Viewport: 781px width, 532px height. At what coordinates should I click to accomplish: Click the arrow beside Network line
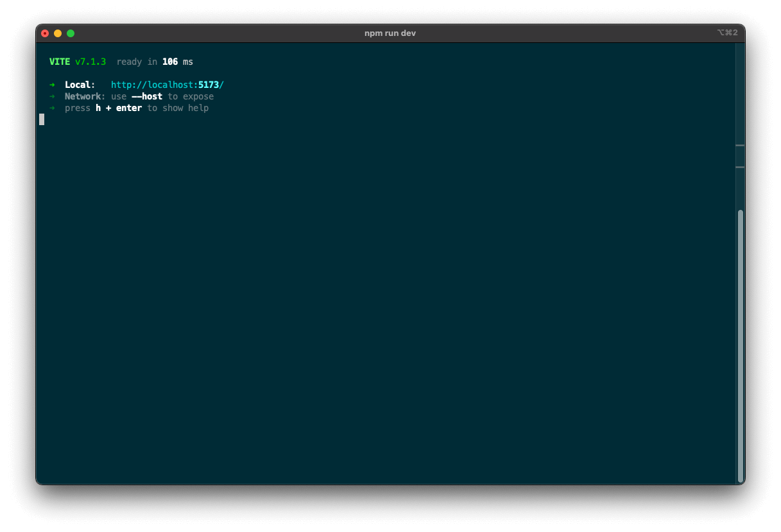(52, 96)
